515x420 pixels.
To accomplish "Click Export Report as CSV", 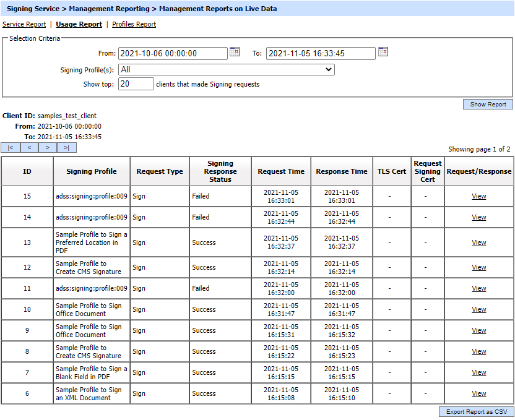I will coord(476,412).
